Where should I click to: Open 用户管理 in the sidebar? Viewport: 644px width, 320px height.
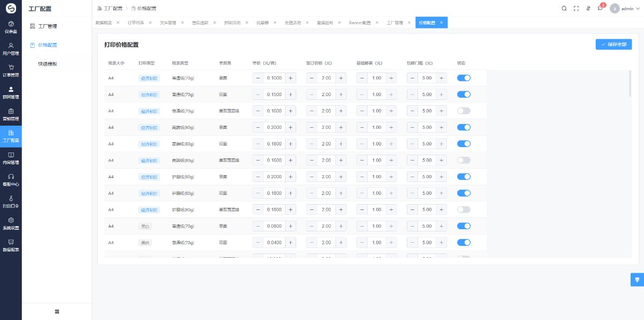coord(11,49)
